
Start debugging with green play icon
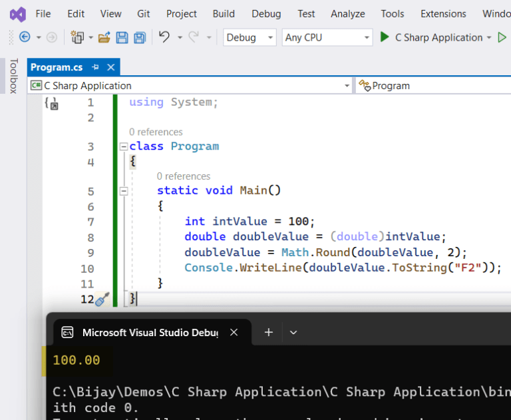click(385, 37)
